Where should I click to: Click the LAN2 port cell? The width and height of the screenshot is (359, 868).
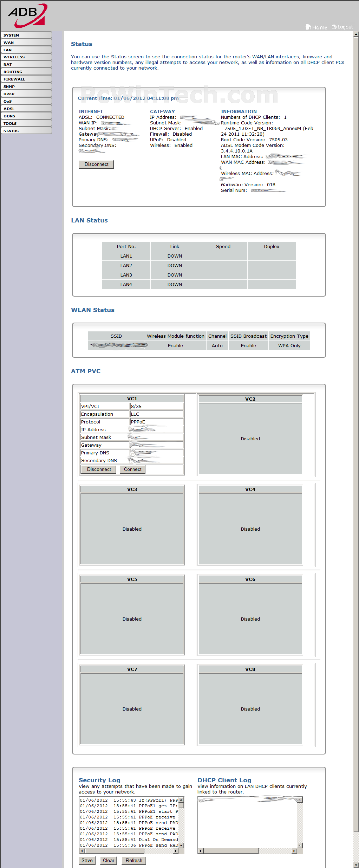tap(126, 266)
